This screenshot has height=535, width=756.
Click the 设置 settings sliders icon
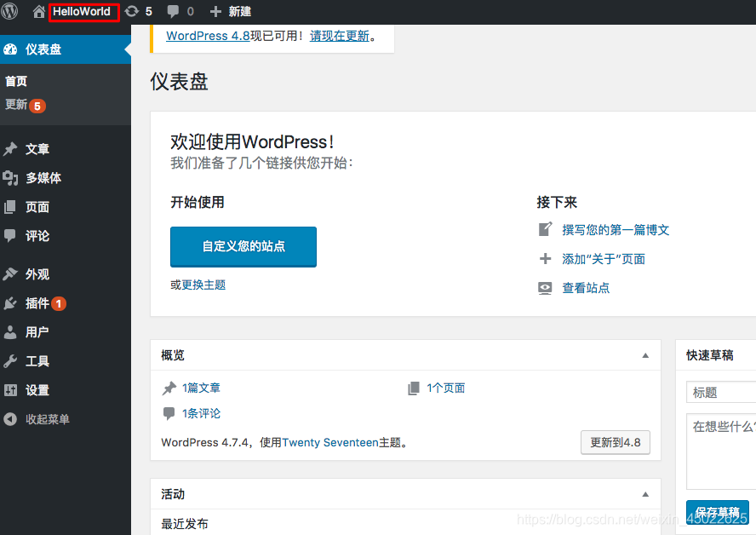10,390
